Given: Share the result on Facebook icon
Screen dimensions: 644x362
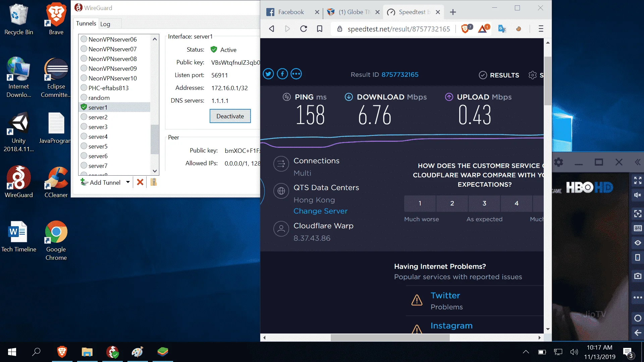Looking at the screenshot, I should 282,74.
